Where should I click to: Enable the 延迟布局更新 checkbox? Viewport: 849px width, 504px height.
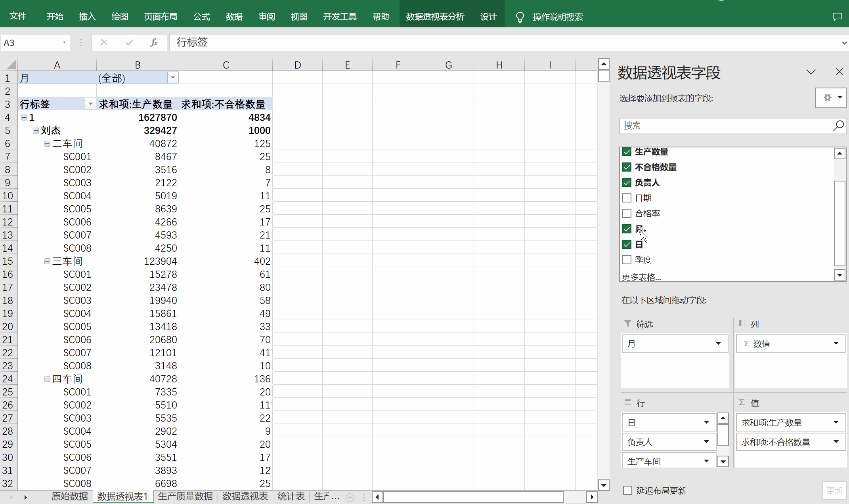click(627, 491)
